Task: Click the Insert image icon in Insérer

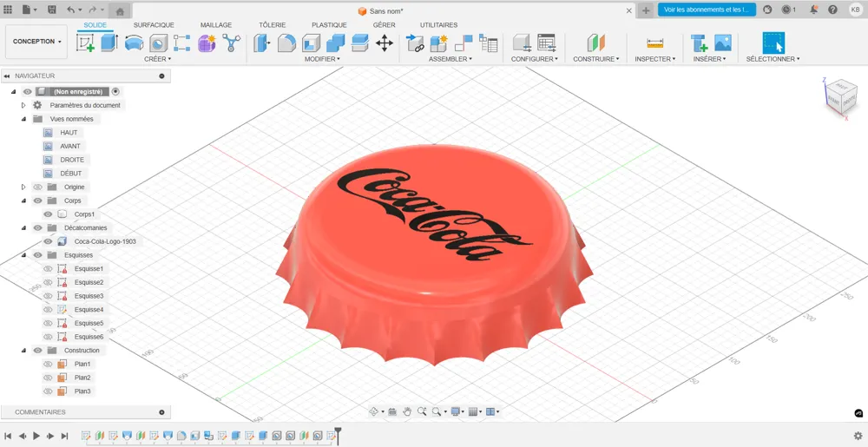Action: click(x=723, y=43)
